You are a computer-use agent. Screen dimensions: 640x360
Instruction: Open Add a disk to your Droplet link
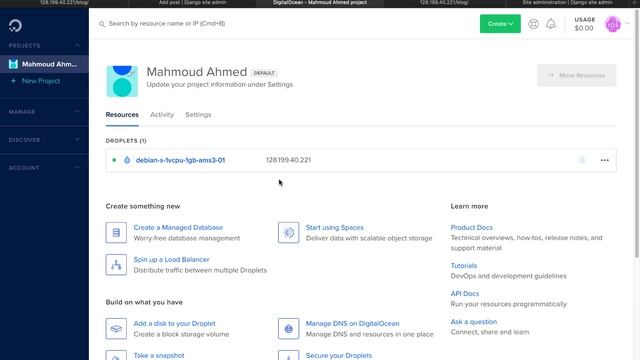coord(174,323)
